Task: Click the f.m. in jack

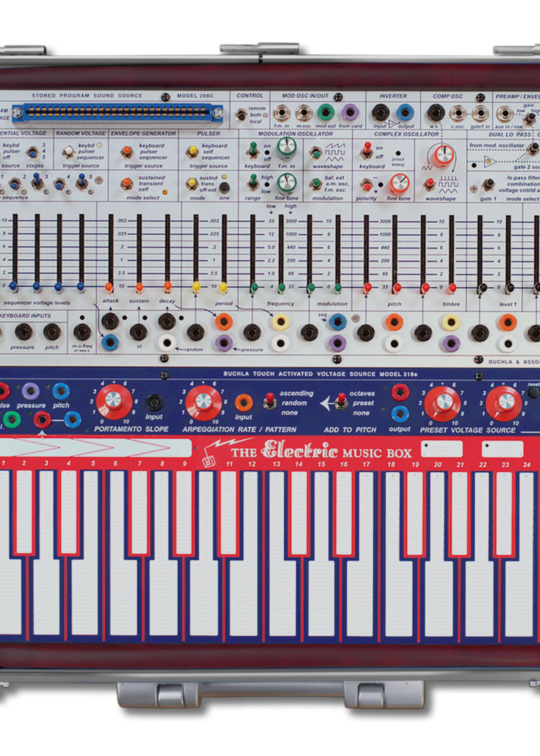Action: pos(282,113)
